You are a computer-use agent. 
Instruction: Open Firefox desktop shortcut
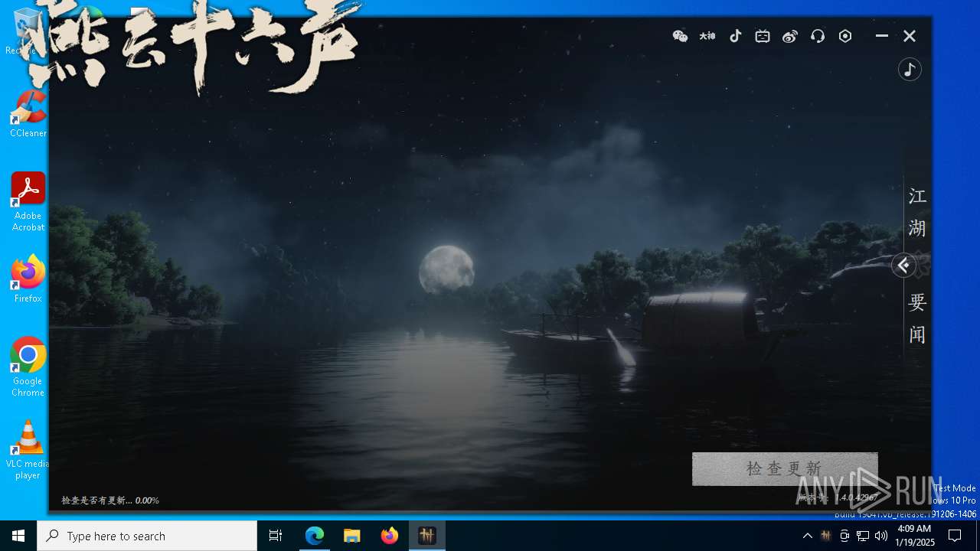pyautogui.click(x=28, y=279)
